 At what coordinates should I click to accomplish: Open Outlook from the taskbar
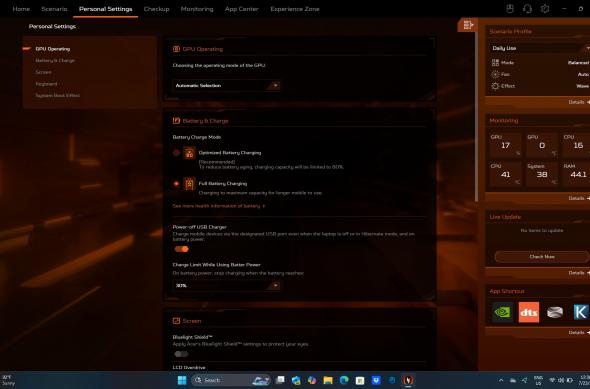[x=296, y=380]
